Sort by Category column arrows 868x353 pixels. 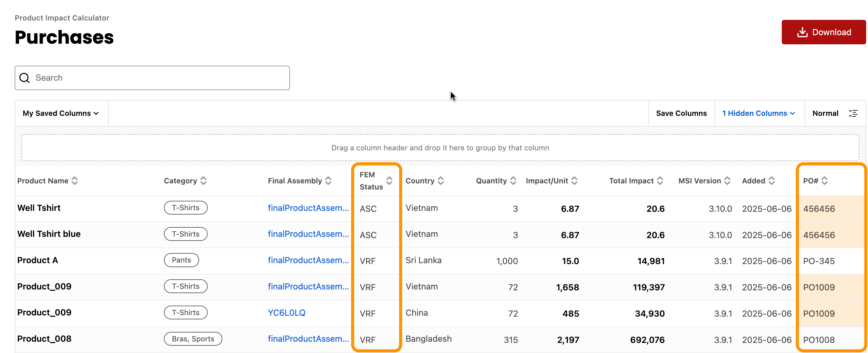pos(203,181)
